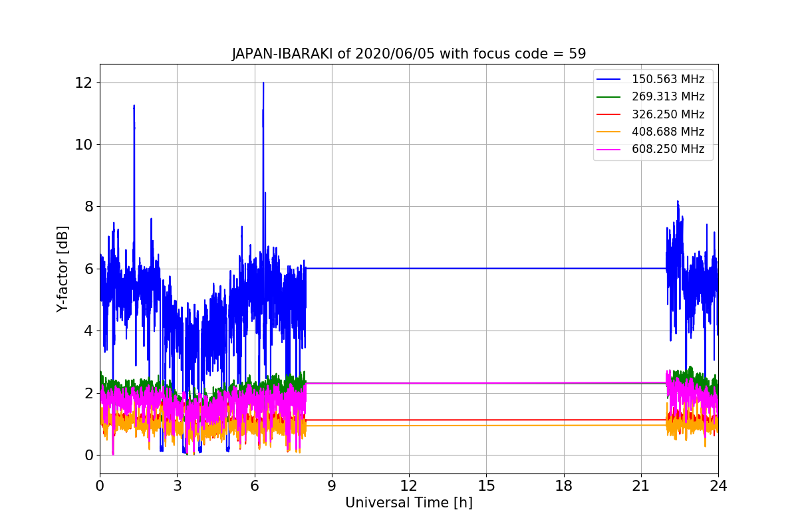Select the 326.250 MHz legend label
798x532 pixels.
668,114
